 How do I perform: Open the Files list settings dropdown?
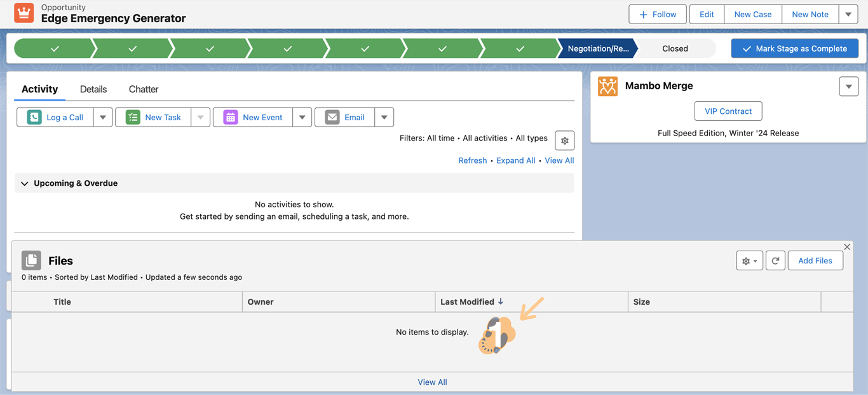pyautogui.click(x=749, y=261)
